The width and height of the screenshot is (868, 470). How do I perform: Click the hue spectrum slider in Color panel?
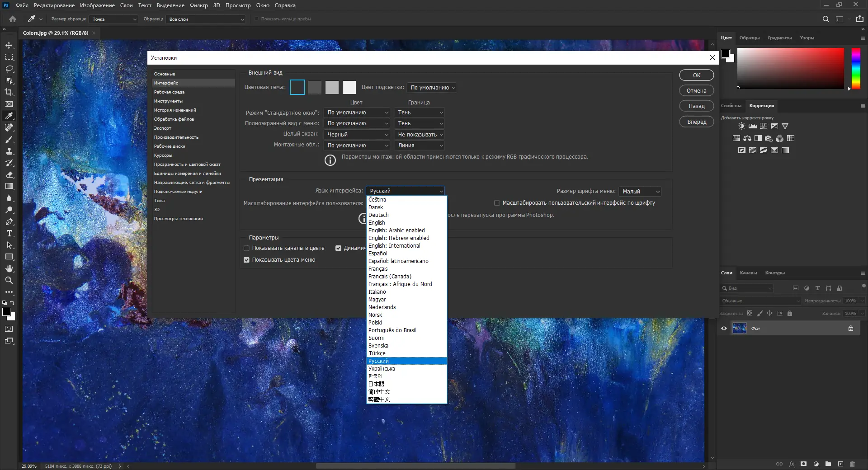click(x=856, y=69)
